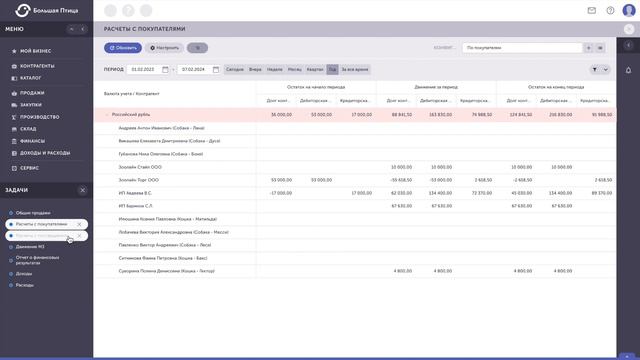Close the second highlighted task tab
Image resolution: width=640 pixels, height=360 pixels.
[x=79, y=236]
